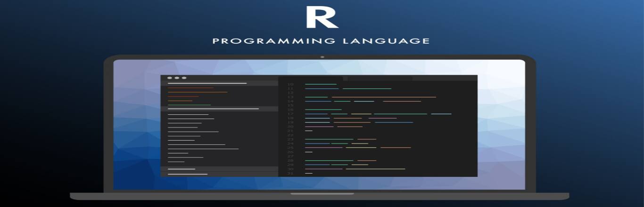The height and width of the screenshot is (207, 644).
Task: Select the green sidebar file entry
Action: coord(189,104)
